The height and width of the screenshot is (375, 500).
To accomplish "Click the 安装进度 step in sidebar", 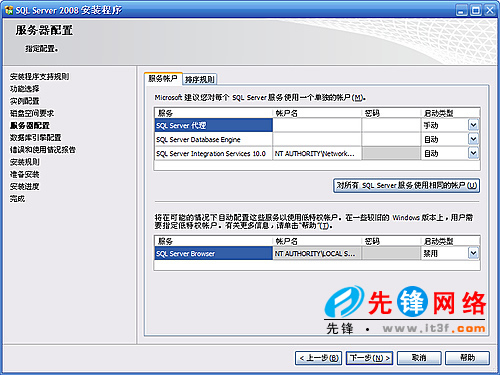I will click(x=24, y=186).
